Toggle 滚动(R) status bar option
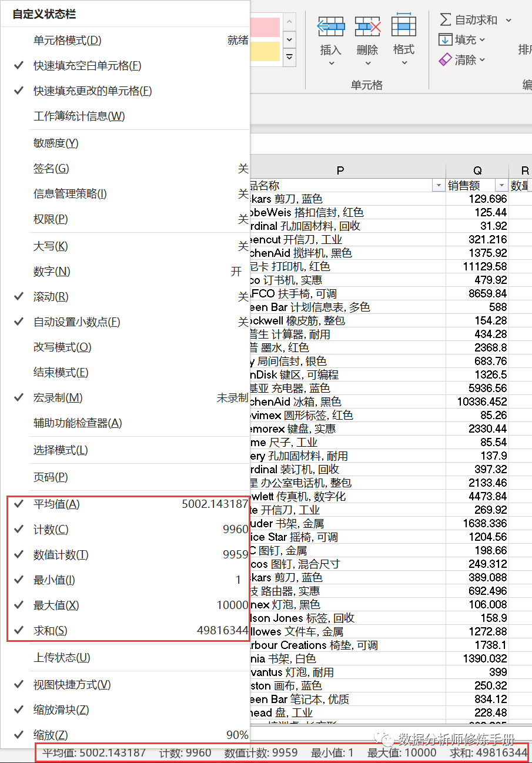The image size is (532, 763). tap(125, 297)
